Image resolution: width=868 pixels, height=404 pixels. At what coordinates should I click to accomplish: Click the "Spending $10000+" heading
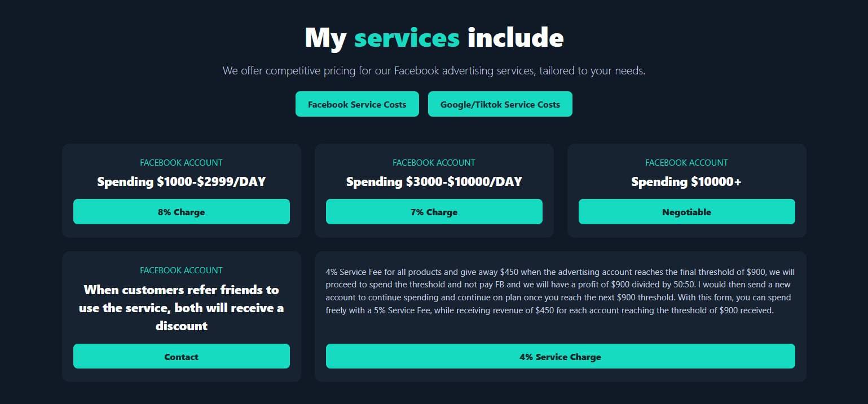pos(686,182)
